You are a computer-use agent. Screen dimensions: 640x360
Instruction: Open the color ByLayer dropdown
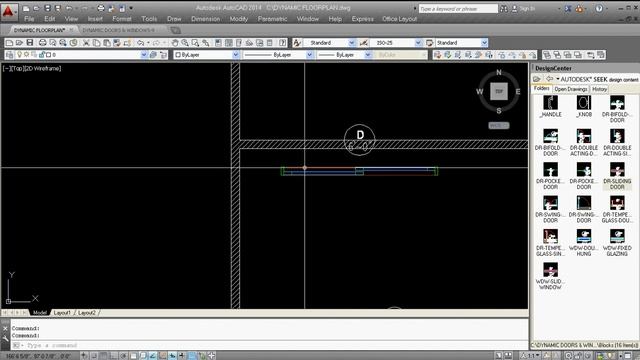[236, 55]
